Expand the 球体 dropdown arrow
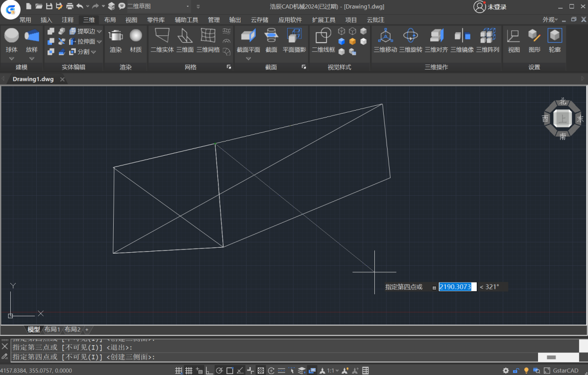 [x=12, y=59]
